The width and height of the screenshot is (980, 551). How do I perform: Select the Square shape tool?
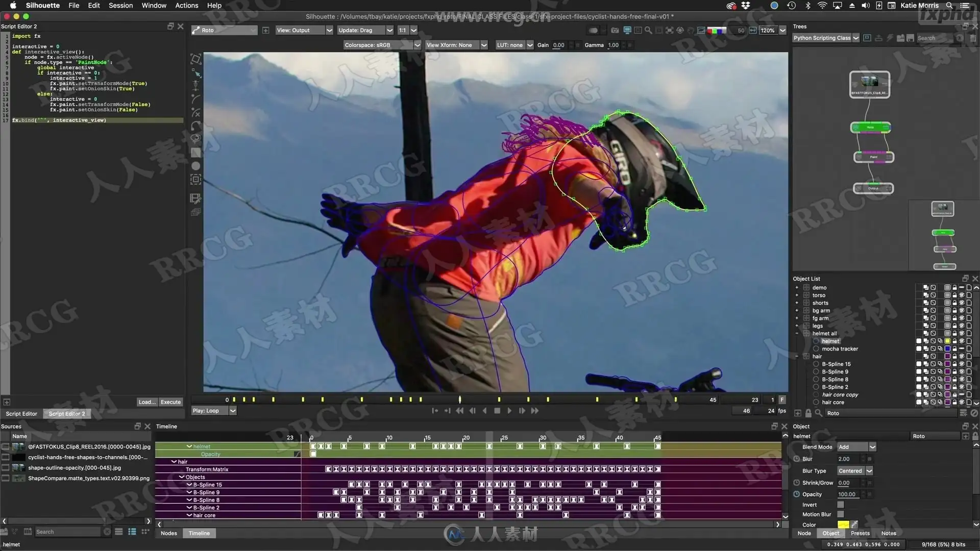coord(195,152)
